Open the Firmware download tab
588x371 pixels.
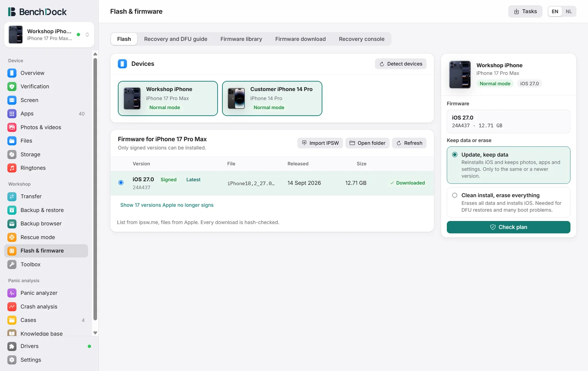tap(300, 39)
